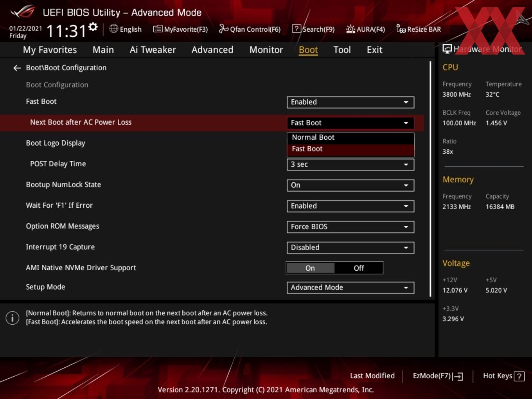Click Boot\Boot Configuration breadcrumb
This screenshot has height=399, width=532.
[x=66, y=68]
